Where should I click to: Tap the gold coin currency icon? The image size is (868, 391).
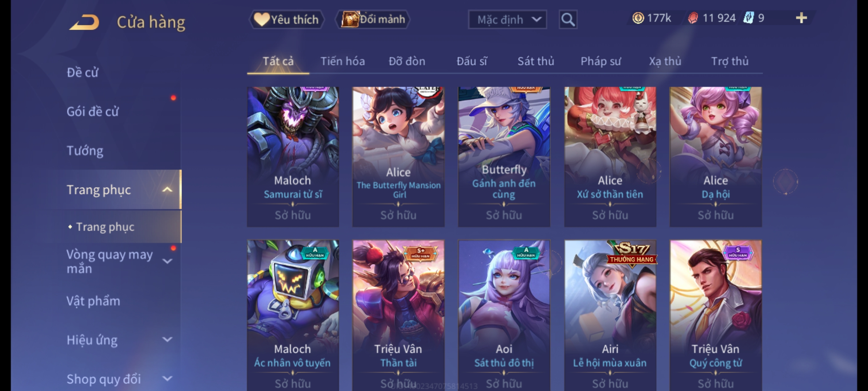pyautogui.click(x=638, y=18)
